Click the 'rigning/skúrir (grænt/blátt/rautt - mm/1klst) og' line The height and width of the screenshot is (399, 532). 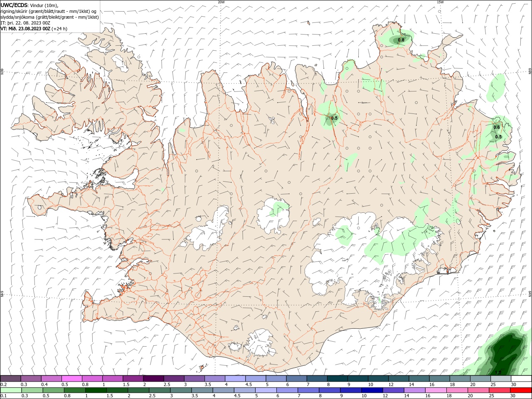(x=49, y=11)
